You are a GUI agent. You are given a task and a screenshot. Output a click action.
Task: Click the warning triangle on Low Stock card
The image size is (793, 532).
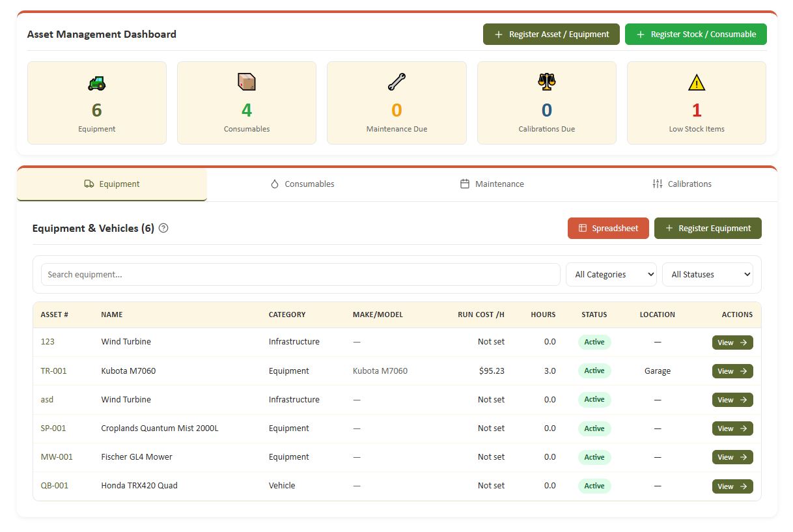click(697, 83)
